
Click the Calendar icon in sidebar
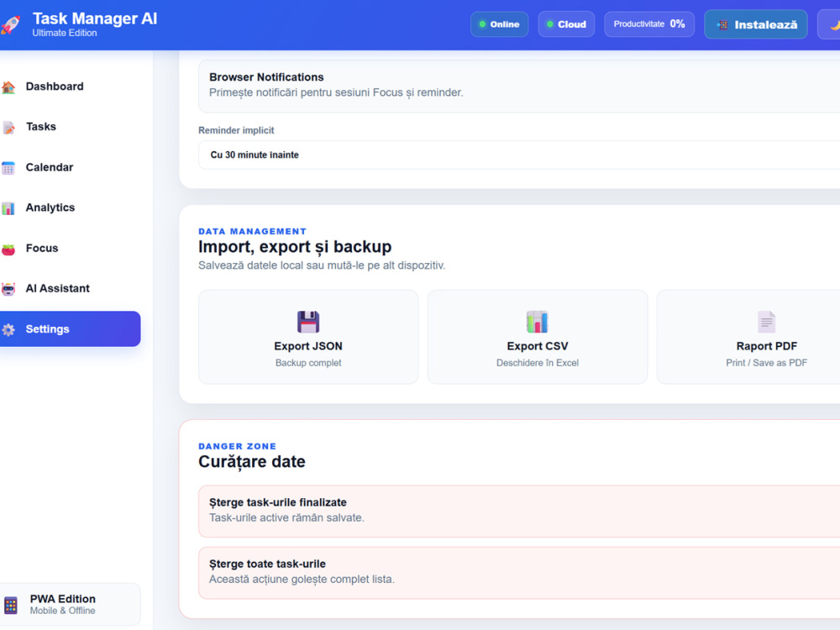point(8,168)
